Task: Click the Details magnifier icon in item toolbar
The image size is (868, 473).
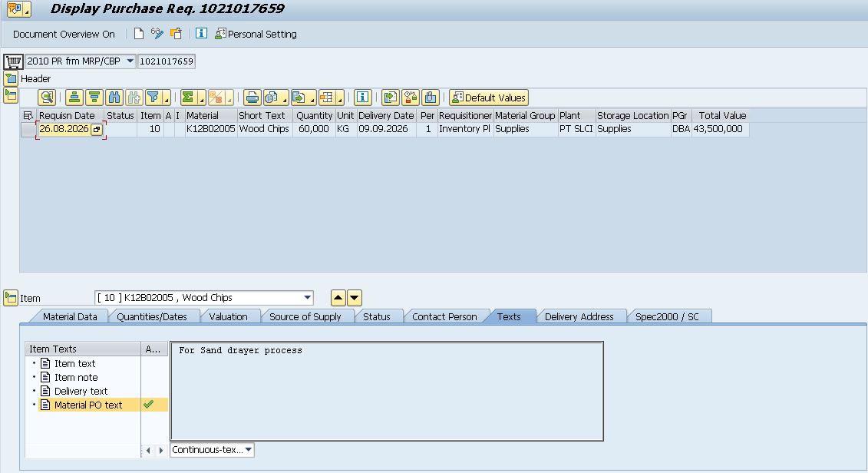Action: [47, 98]
